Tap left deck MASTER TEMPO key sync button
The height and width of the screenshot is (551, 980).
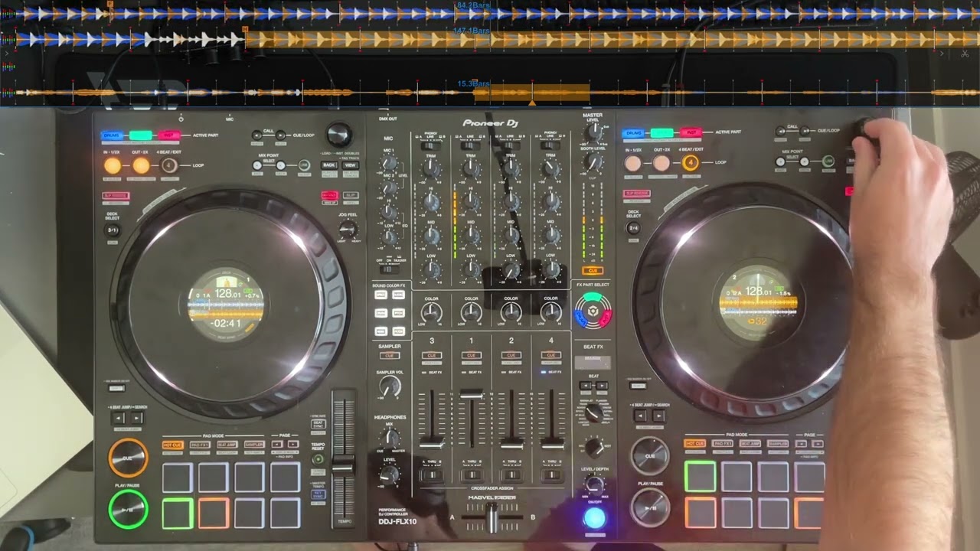pos(318,495)
